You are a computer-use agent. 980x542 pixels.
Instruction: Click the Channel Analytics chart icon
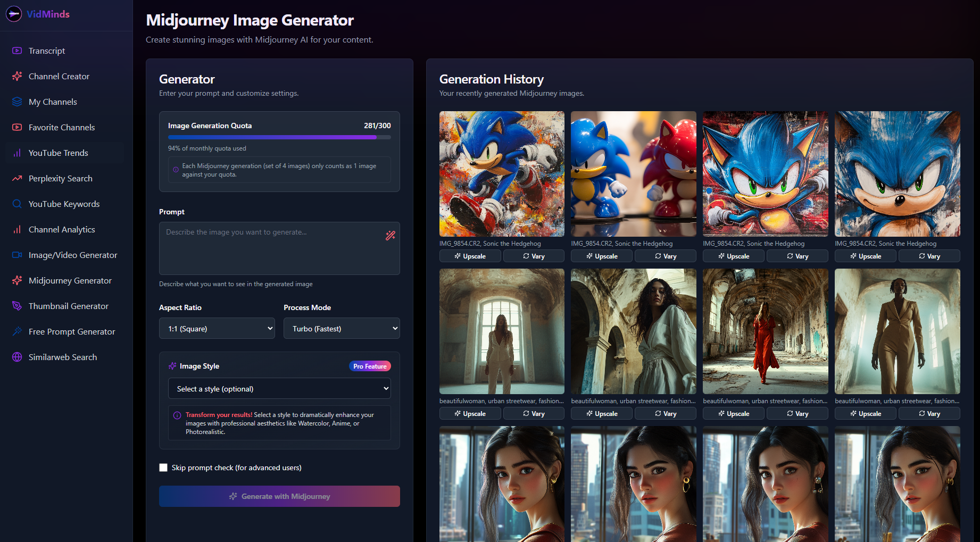point(17,229)
